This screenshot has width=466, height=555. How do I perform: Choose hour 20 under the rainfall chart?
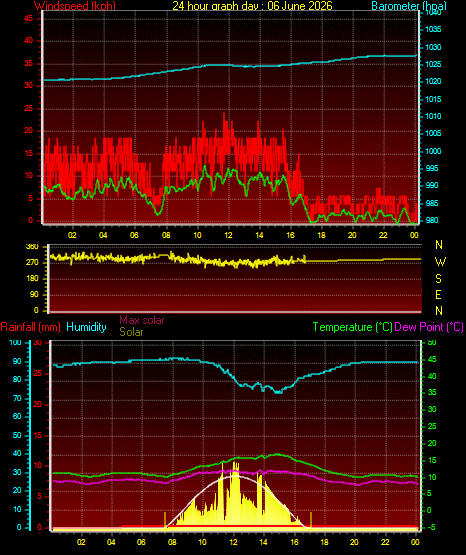354,542
